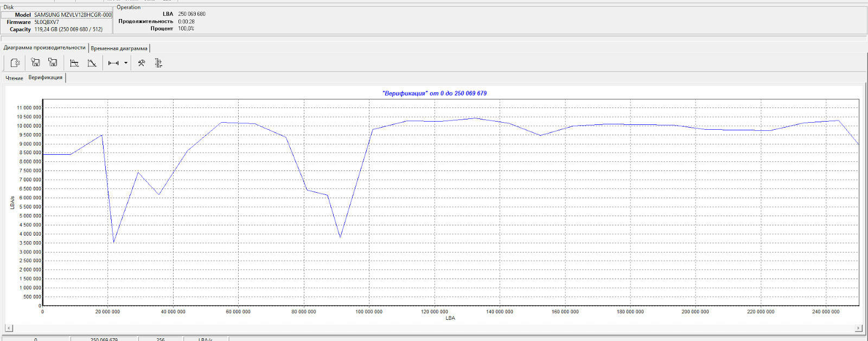Click the horizontal scrollbar track
Viewport: 868px width, 341px height.
pos(433,328)
